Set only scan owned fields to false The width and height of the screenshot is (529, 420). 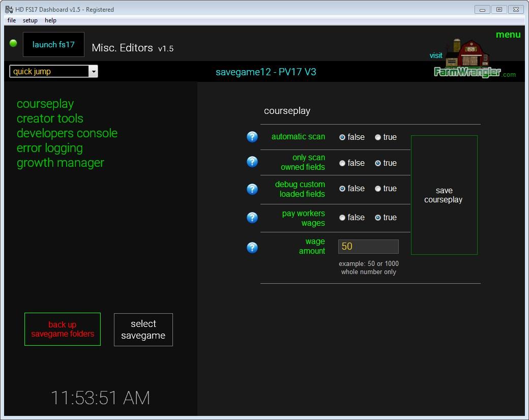tap(342, 163)
